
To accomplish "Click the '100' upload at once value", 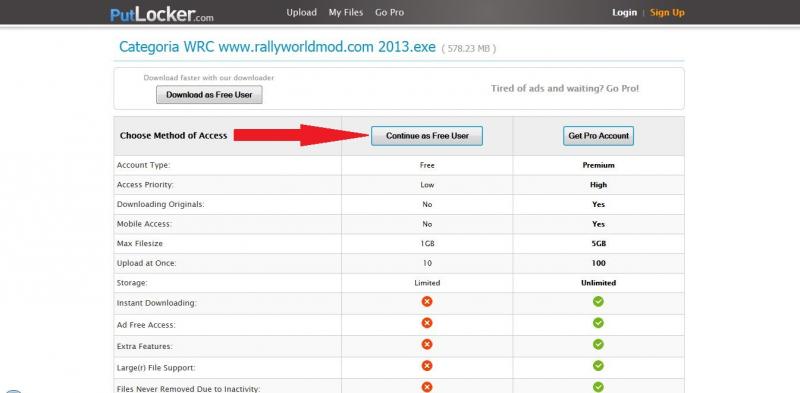I will [x=598, y=263].
